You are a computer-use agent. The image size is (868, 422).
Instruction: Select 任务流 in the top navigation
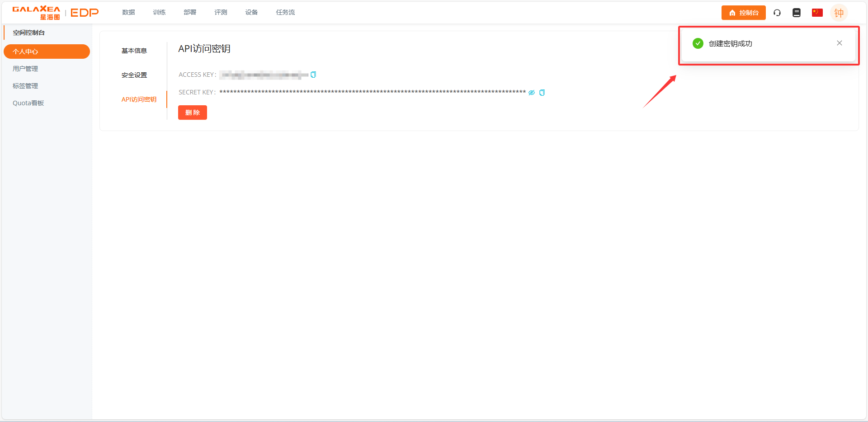(285, 13)
